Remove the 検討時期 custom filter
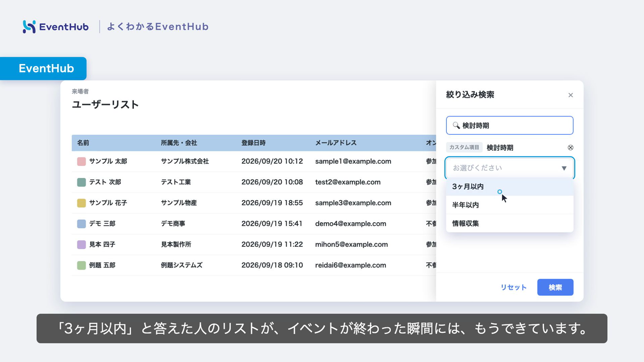644x362 pixels. pos(571,148)
